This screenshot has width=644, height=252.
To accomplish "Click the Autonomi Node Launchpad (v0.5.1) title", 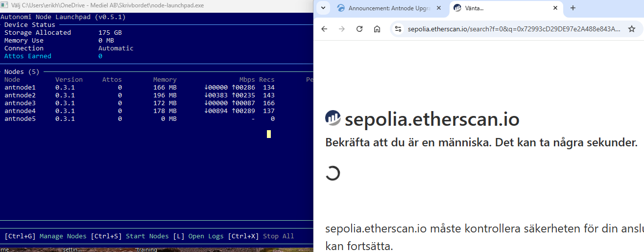I will click(x=63, y=17).
